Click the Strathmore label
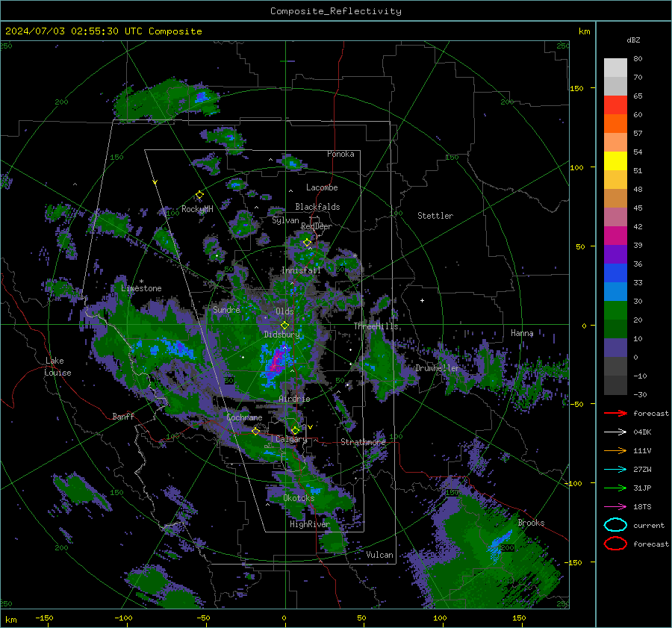The image size is (672, 628). 364,442
